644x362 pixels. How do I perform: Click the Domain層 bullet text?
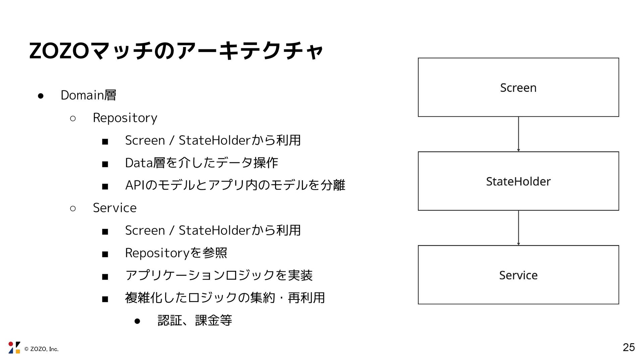pos(88,95)
